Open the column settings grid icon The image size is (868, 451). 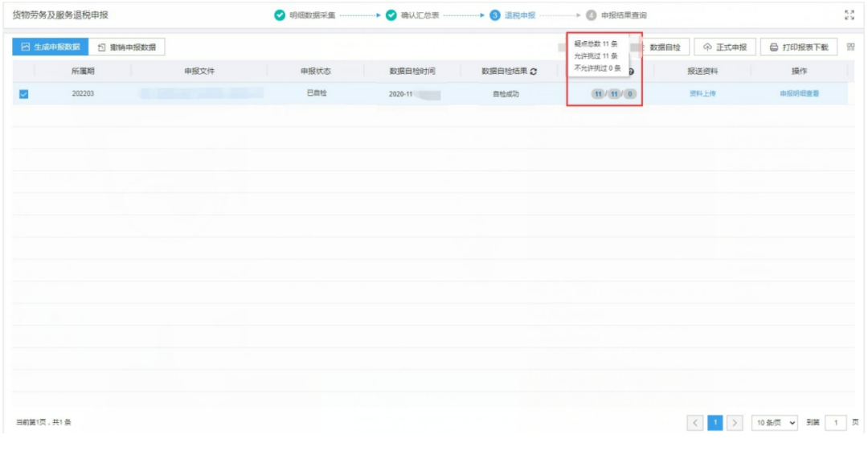850,47
